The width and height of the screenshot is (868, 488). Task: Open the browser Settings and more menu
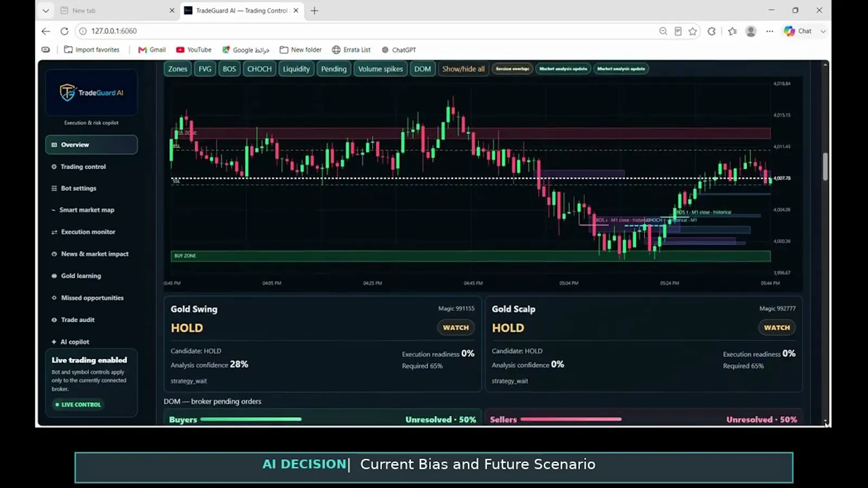tap(769, 31)
